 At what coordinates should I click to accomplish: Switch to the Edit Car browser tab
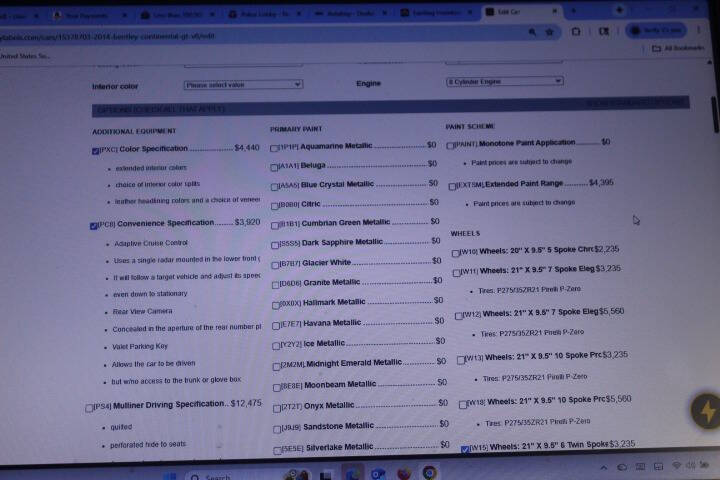[x=505, y=12]
